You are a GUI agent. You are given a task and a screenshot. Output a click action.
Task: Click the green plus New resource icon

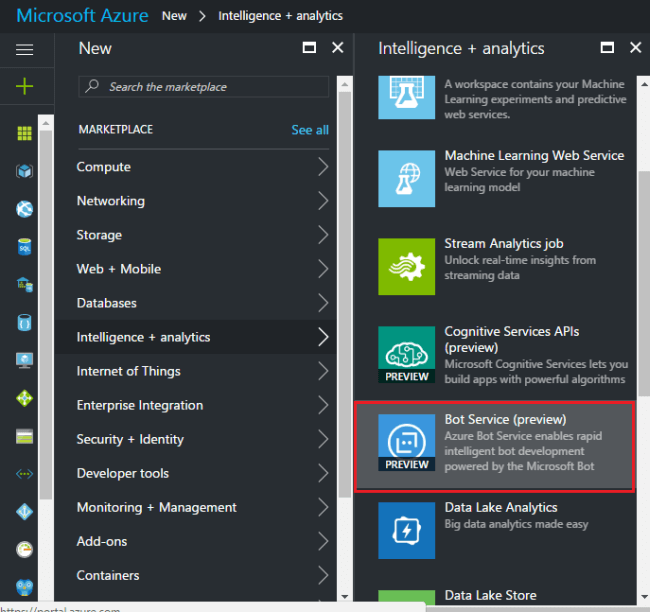(24, 86)
